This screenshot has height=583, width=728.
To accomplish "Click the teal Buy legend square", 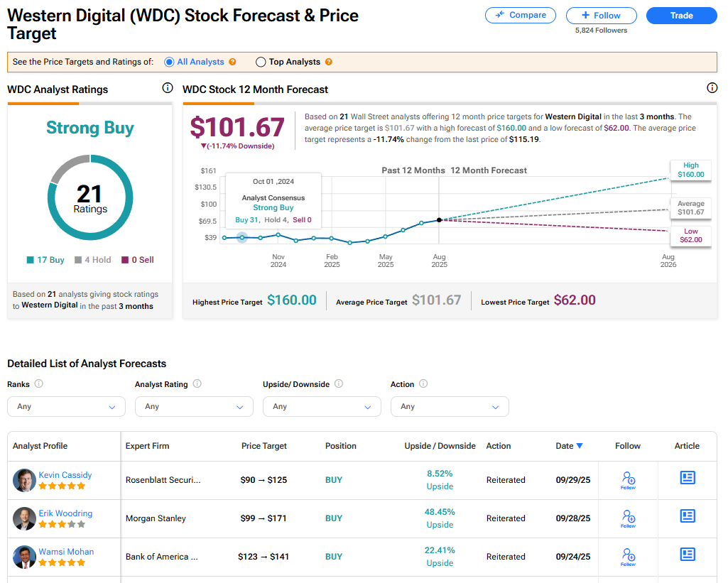I will (30, 260).
